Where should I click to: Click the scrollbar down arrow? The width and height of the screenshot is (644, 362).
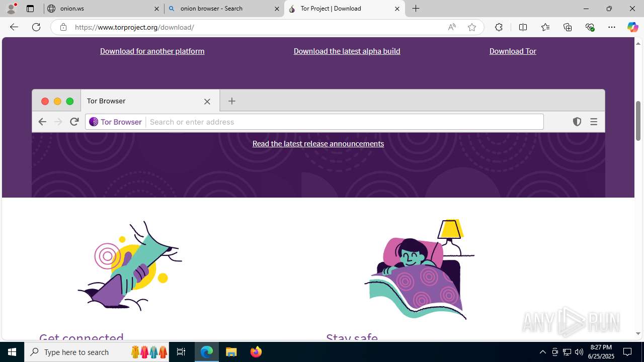coord(638,334)
